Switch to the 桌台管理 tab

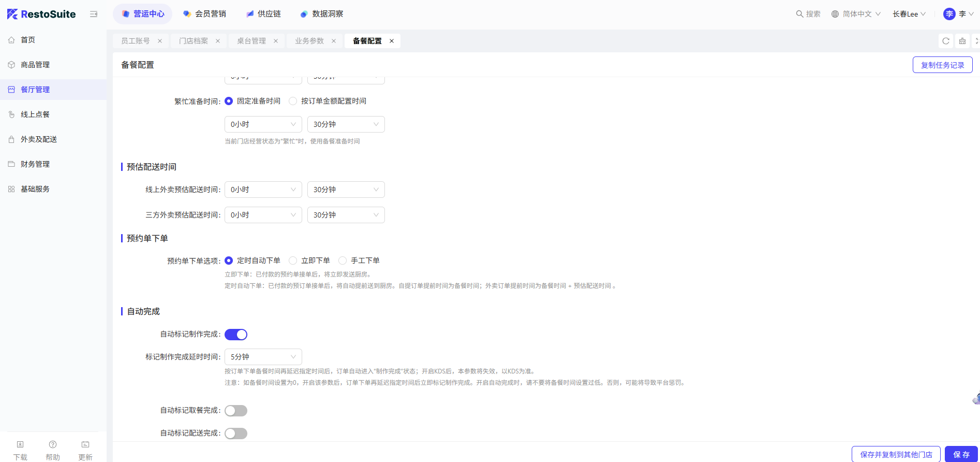pyautogui.click(x=251, y=41)
